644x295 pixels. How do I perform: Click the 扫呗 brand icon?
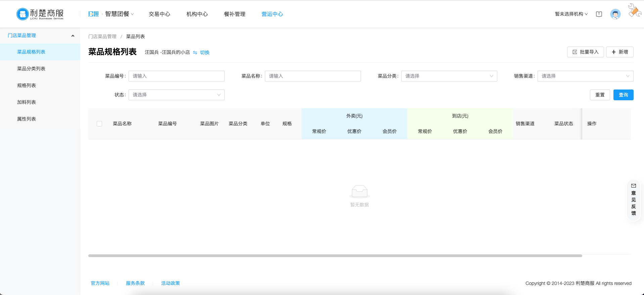pos(93,14)
